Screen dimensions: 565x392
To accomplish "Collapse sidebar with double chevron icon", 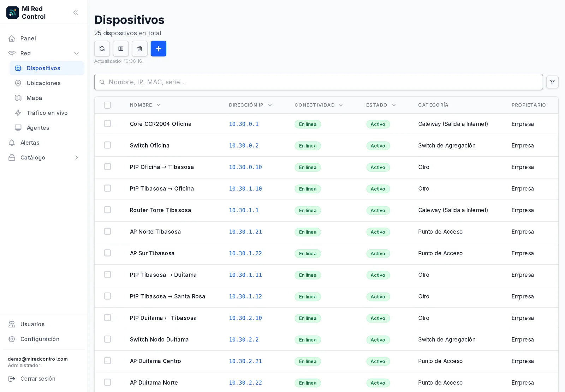I will coord(76,13).
